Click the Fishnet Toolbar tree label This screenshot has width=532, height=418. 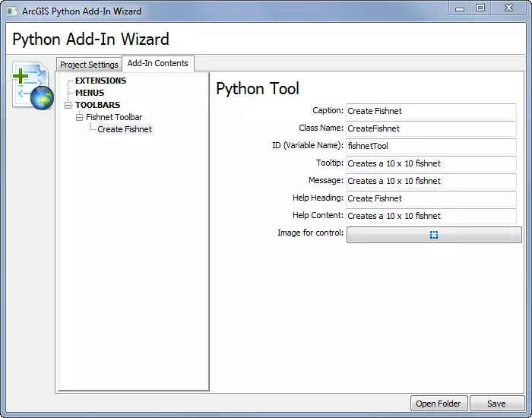pos(114,117)
